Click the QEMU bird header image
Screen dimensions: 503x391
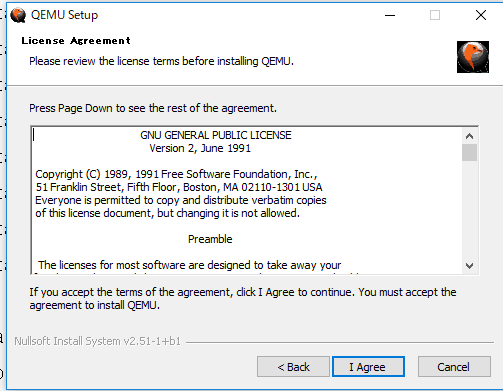473,57
